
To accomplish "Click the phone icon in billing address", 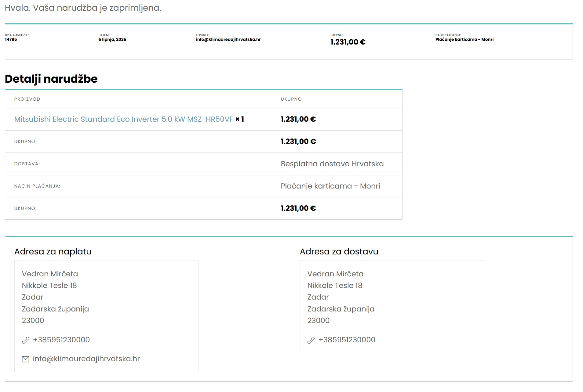I will 26,340.
